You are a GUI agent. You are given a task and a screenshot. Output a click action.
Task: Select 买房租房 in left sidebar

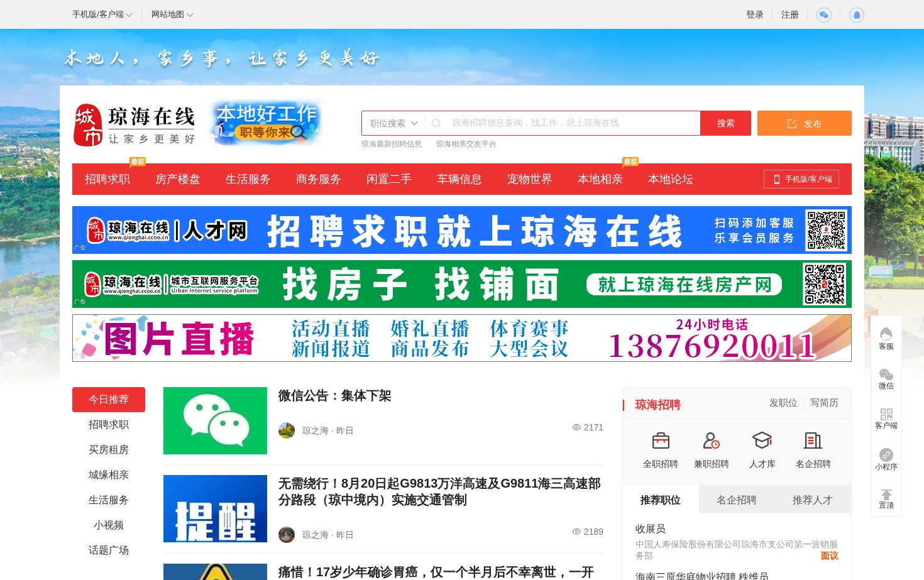click(109, 450)
